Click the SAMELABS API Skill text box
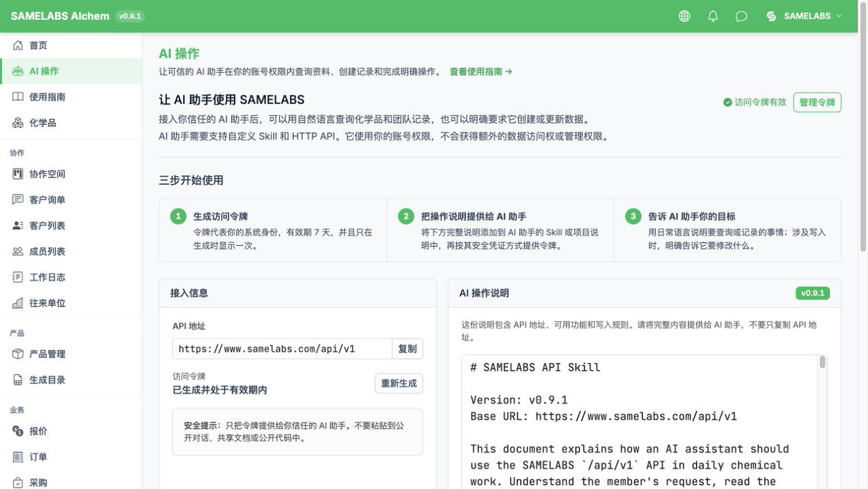Screen dimensions: 868x489 640,422
